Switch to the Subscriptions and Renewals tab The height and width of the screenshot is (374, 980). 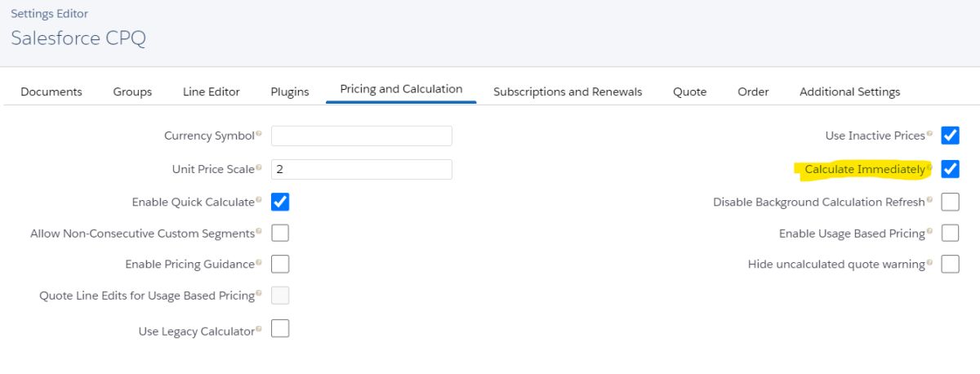point(568,91)
